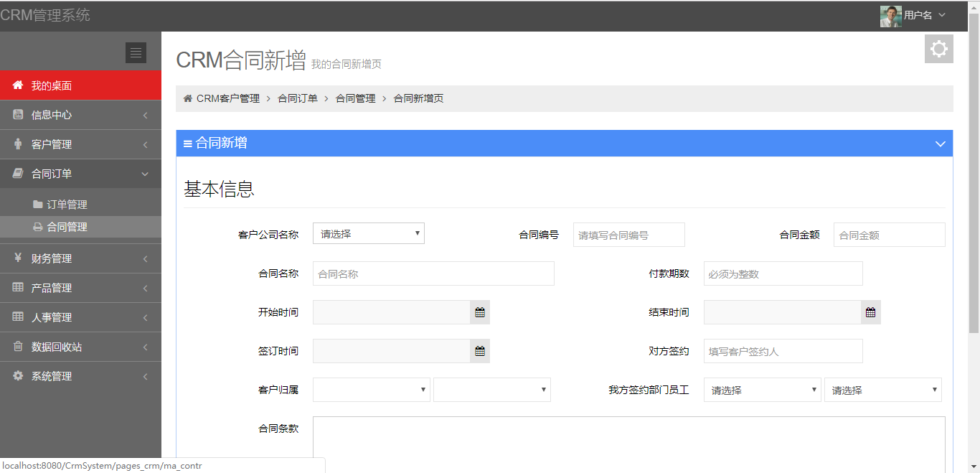Open second 客户归属 dropdown
The image size is (980, 473).
pos(492,390)
